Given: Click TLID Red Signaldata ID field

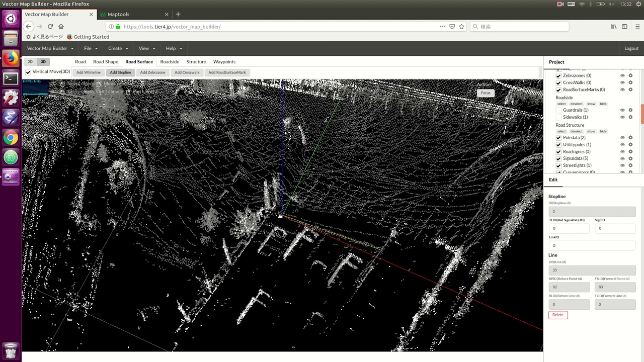Looking at the screenshot, I should pyautogui.click(x=569, y=228).
